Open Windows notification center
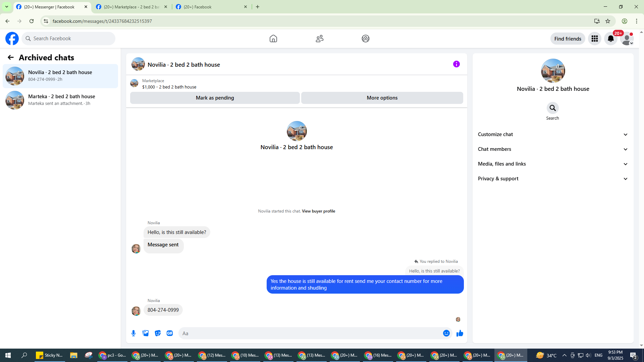Viewport: 644px width, 362px height. (634, 355)
